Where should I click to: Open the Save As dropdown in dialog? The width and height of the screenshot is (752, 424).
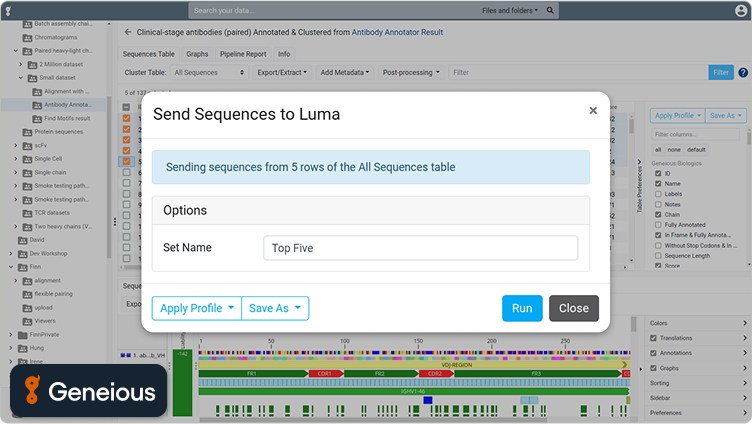tap(275, 308)
